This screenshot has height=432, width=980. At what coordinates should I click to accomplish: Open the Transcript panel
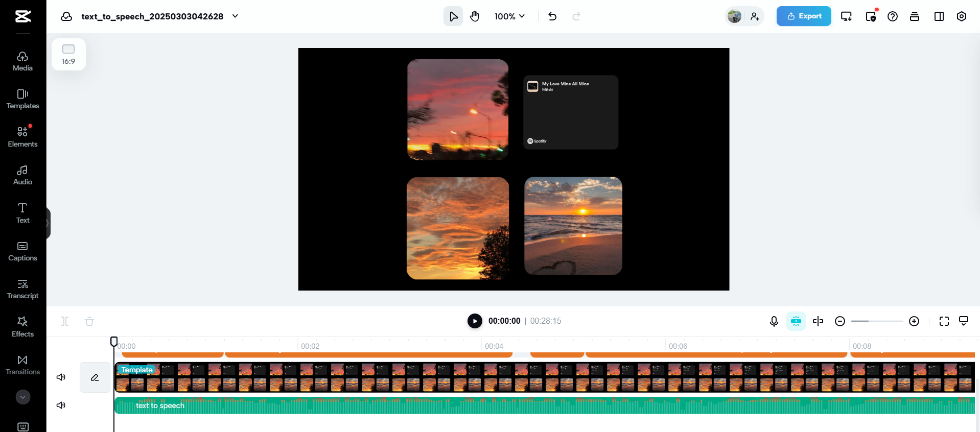[22, 289]
